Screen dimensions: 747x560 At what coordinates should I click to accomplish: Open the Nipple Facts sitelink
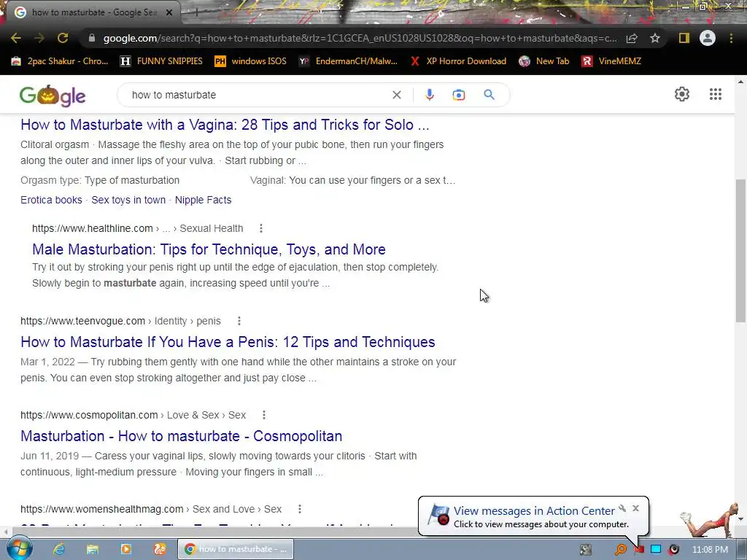pos(203,200)
